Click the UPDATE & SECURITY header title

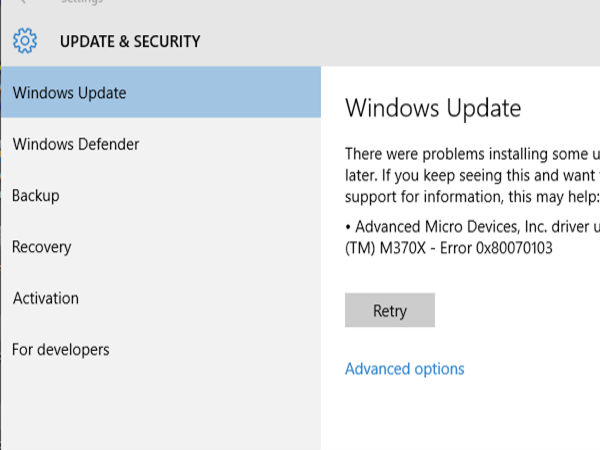(130, 42)
